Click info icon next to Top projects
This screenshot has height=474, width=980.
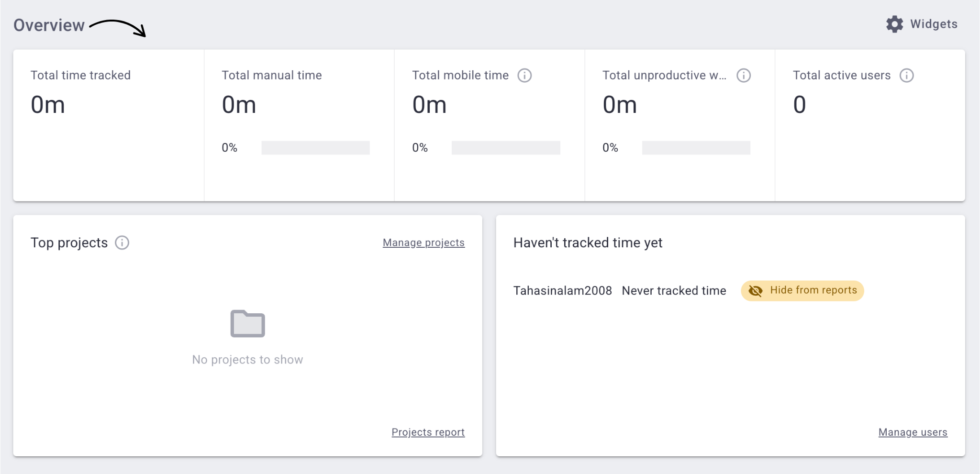(x=122, y=242)
